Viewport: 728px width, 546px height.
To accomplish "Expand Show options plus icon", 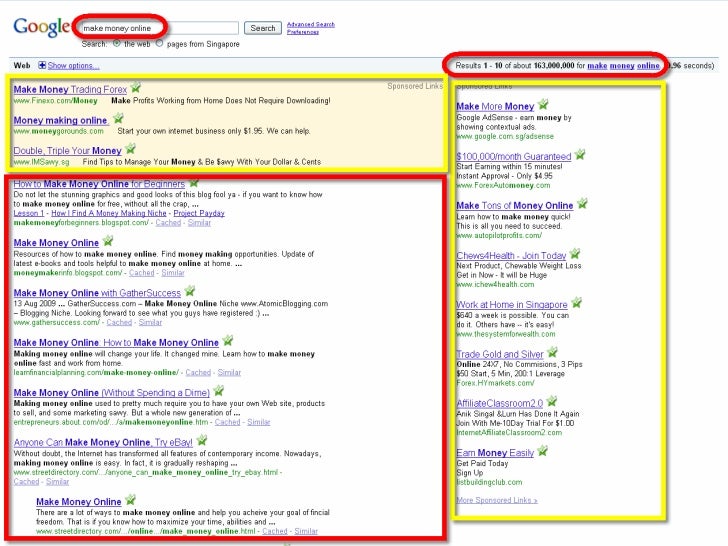I will 42,65.
